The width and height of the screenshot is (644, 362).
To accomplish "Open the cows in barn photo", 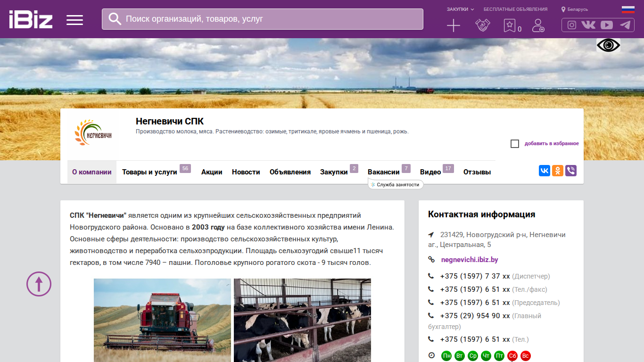I will point(302,321).
